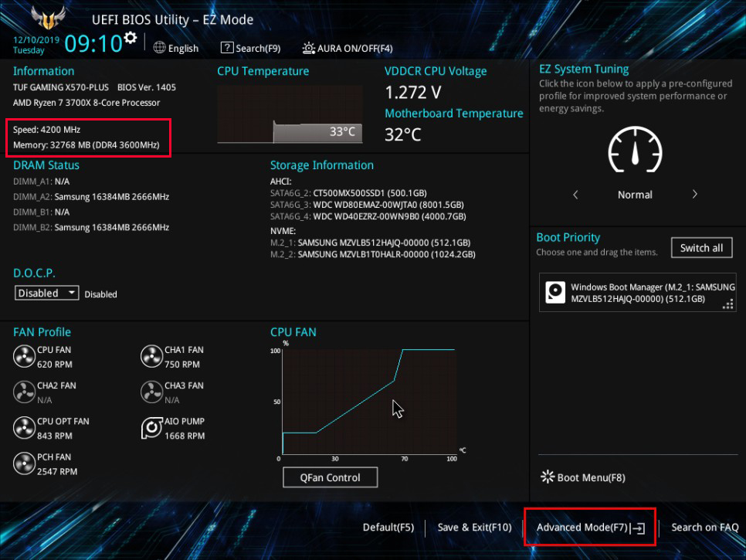Select previous tuning profile with left chevron
Screen dimensions: 746x560
[x=575, y=195]
